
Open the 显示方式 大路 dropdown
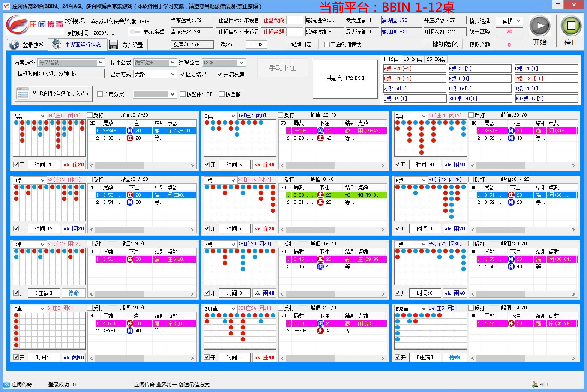[x=155, y=74]
